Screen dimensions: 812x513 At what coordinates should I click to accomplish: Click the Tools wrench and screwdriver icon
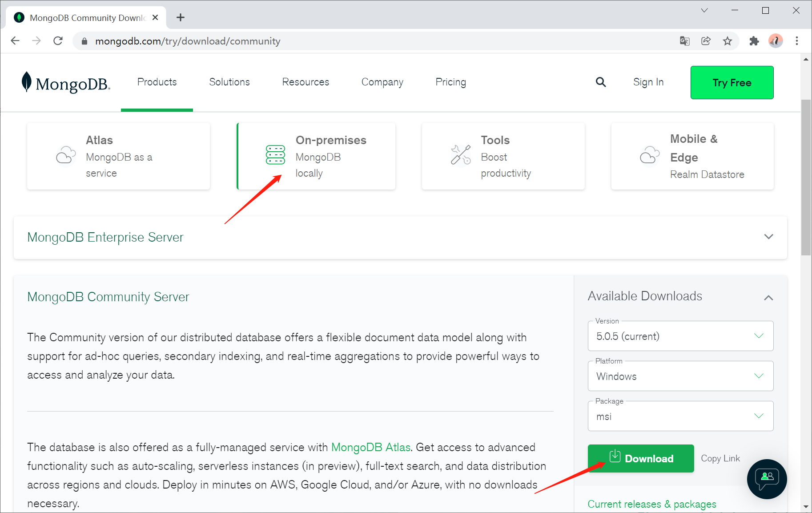pos(461,155)
